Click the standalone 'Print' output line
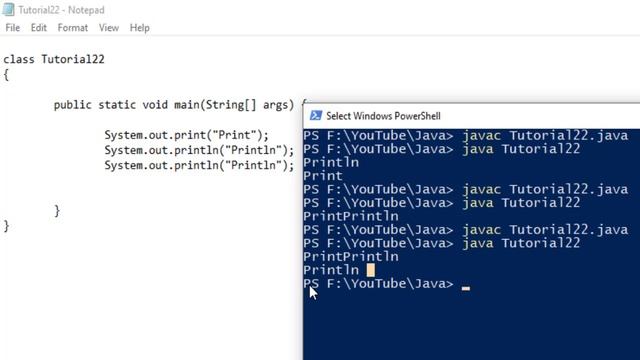This screenshot has width=640, height=360. (x=323, y=176)
